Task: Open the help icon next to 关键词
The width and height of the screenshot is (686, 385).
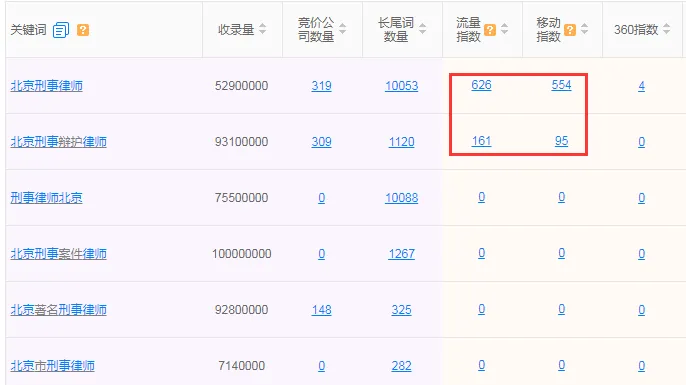Action: (83, 30)
